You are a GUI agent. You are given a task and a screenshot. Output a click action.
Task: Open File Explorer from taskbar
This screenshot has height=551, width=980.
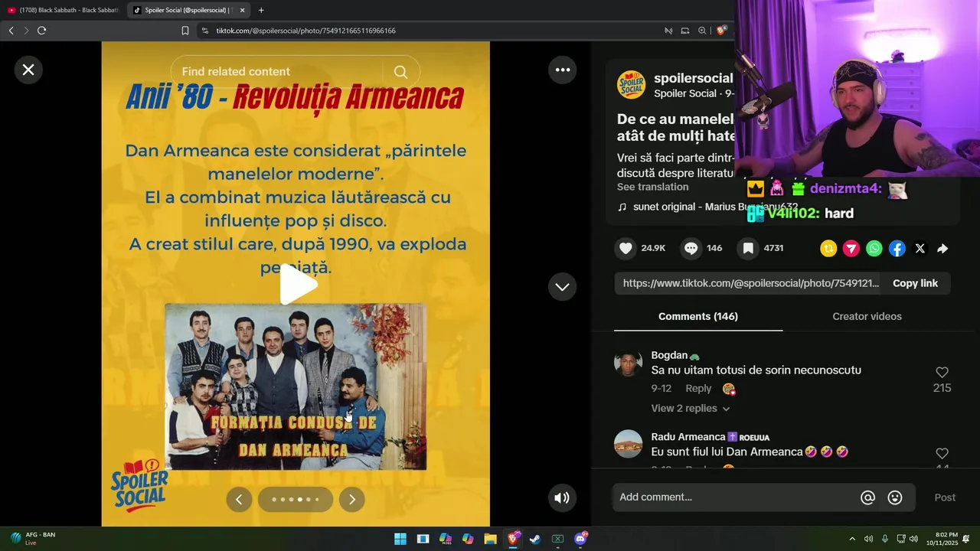(x=490, y=539)
